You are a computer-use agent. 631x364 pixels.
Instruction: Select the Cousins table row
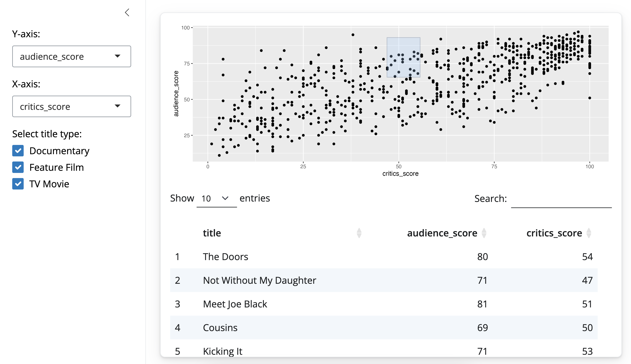(220, 328)
